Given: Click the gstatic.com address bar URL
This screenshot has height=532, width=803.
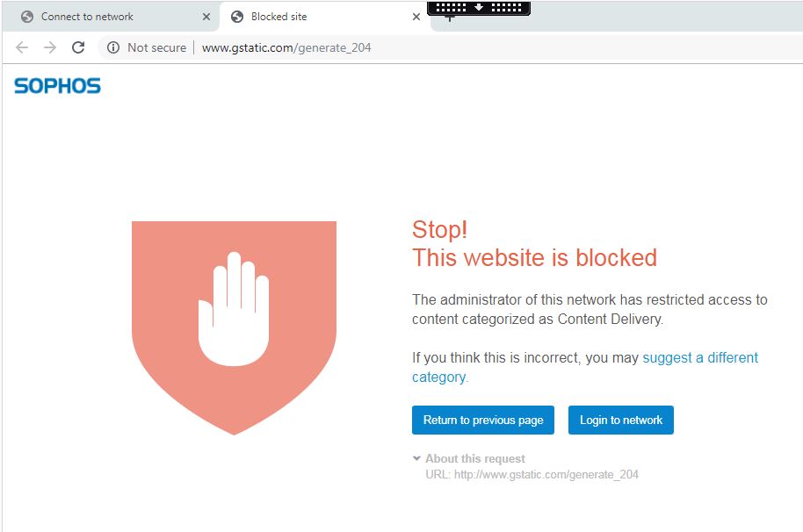Looking at the screenshot, I should 286,47.
